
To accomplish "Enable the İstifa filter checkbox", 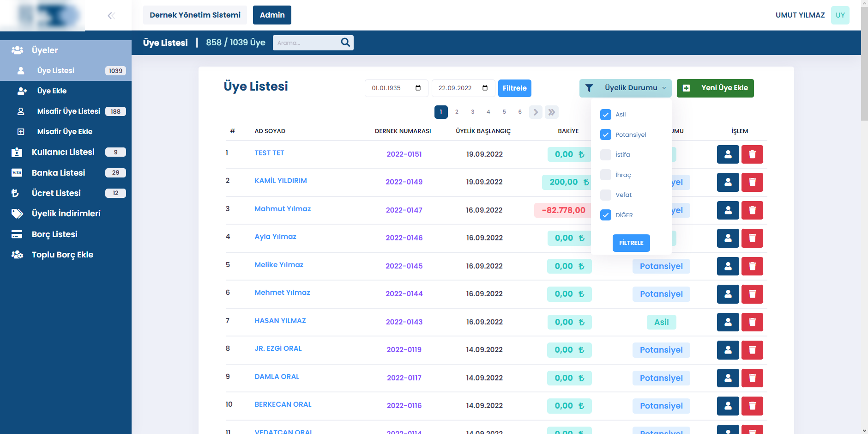I will coord(606,155).
